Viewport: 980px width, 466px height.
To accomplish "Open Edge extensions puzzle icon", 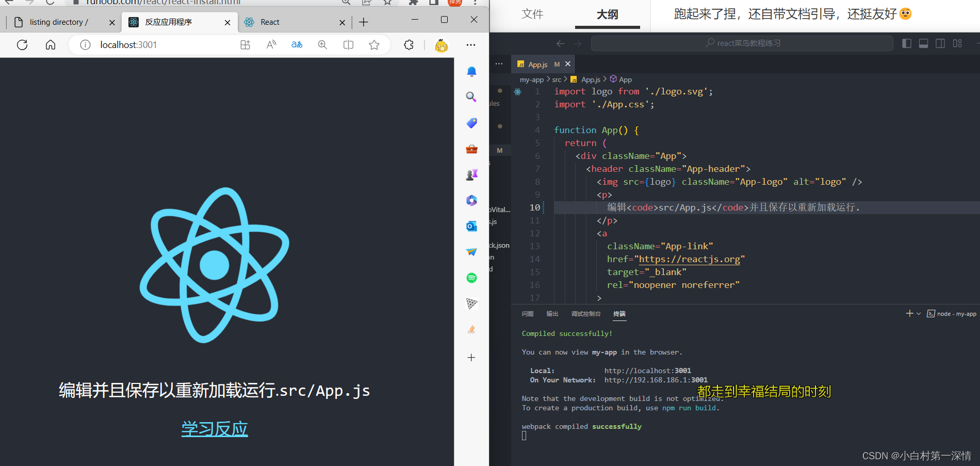I will point(409,45).
